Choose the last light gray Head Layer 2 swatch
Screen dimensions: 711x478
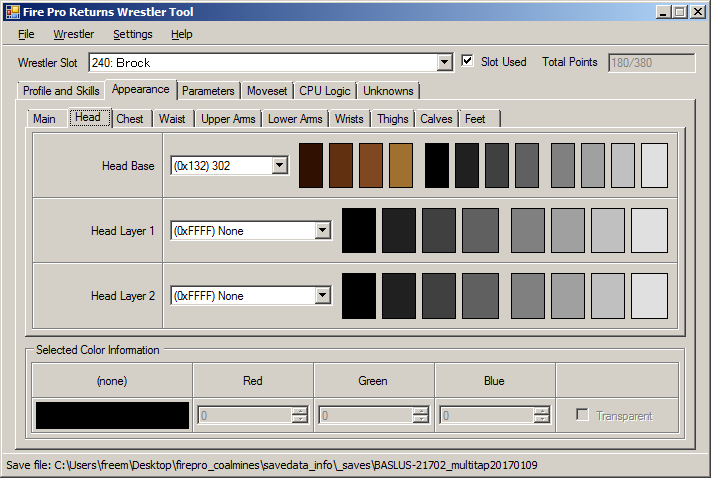click(649, 295)
